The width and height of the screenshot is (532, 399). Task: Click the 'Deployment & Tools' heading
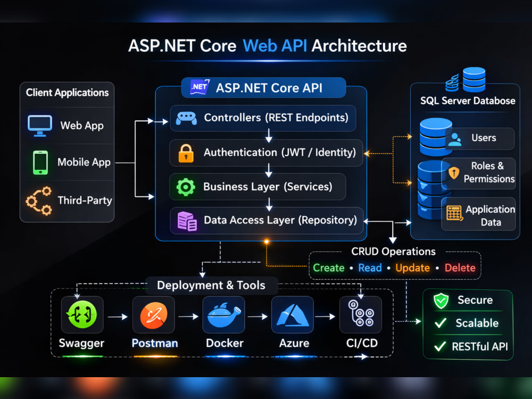coord(211,285)
